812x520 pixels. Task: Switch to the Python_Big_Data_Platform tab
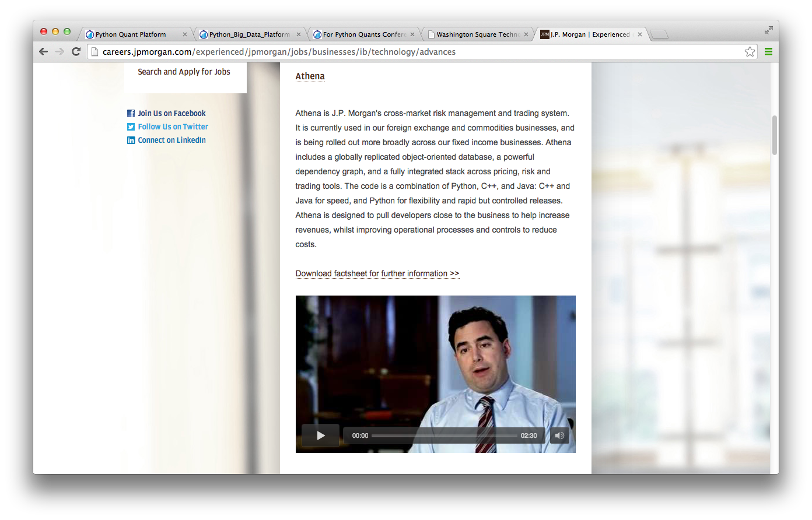249,34
